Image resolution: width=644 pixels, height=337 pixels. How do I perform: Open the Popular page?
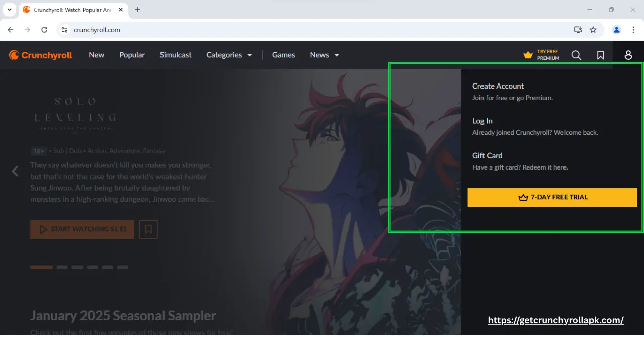tap(132, 55)
